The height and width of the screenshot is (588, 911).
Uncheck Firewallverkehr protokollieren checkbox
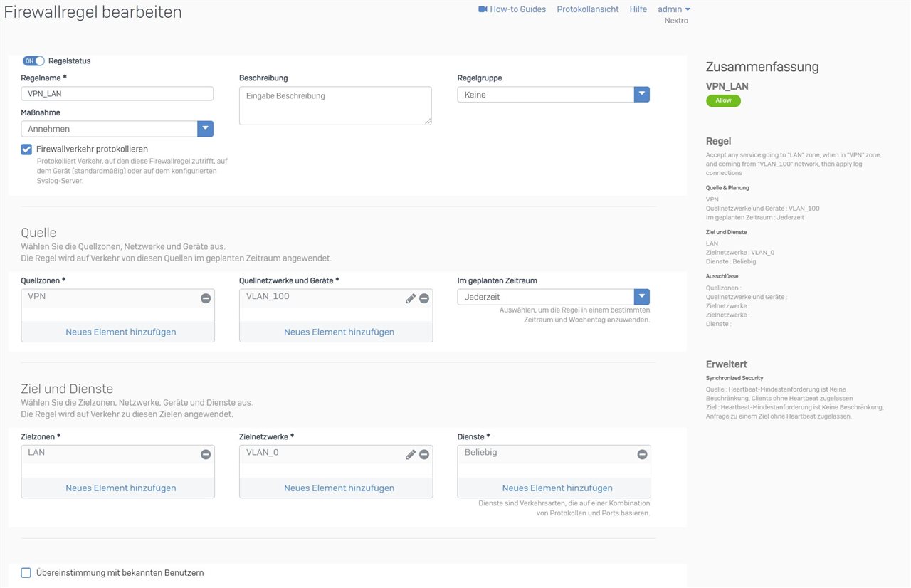[x=26, y=149]
